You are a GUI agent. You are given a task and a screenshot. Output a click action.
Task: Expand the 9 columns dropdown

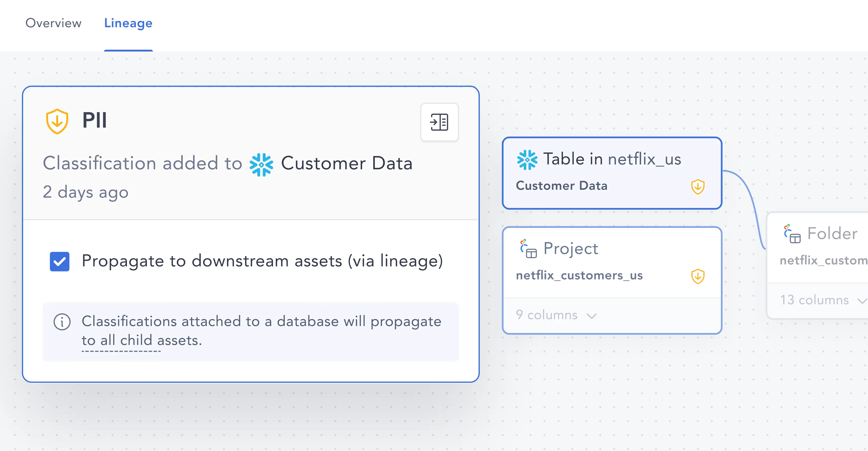556,315
